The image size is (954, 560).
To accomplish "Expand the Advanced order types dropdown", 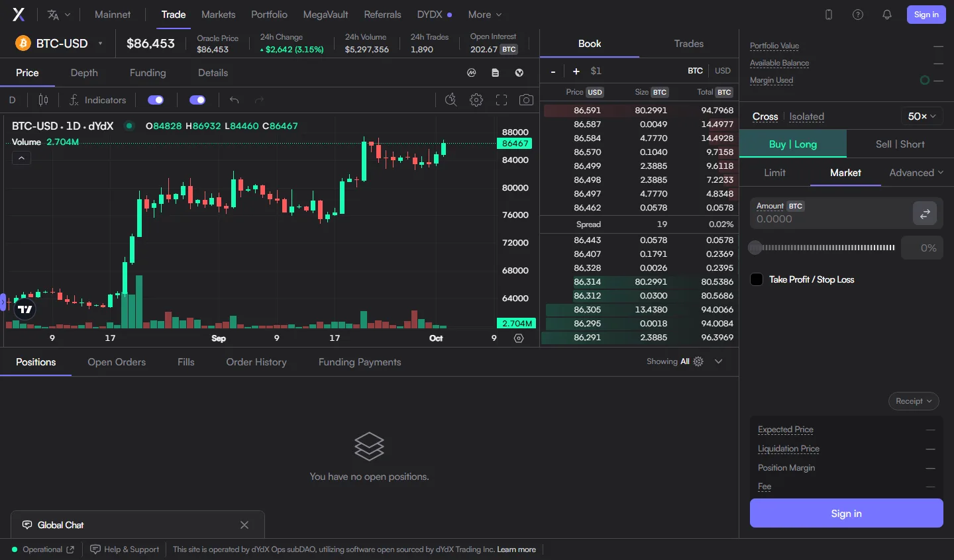I will (x=916, y=173).
